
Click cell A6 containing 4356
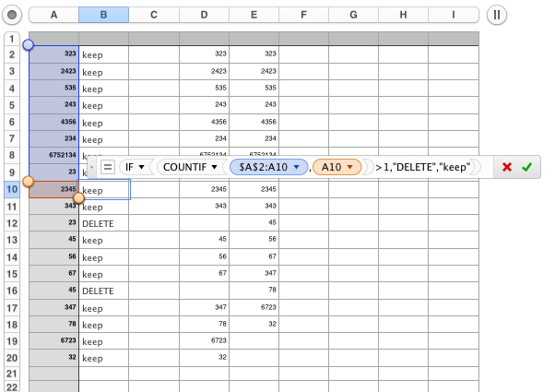click(x=53, y=122)
